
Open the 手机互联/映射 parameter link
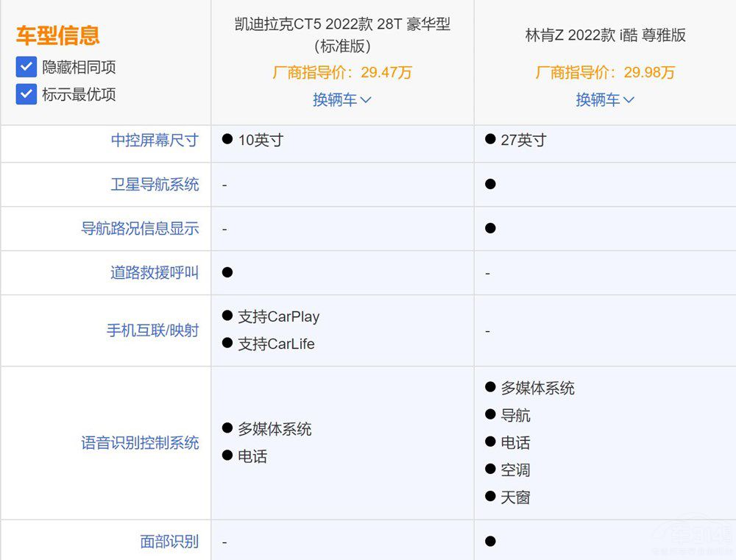[152, 330]
